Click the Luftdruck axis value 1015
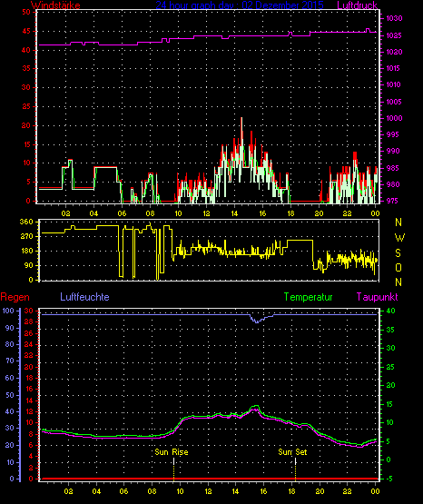This screenshot has width=423, height=504. (x=393, y=68)
